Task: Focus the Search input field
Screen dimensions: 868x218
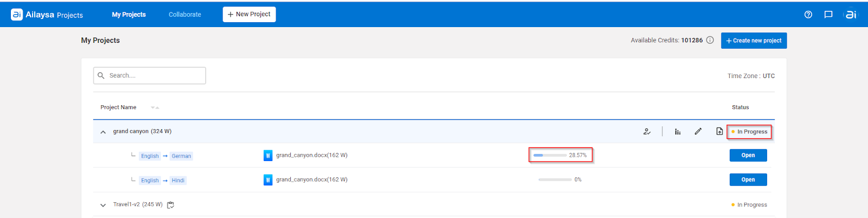Action: (150, 75)
